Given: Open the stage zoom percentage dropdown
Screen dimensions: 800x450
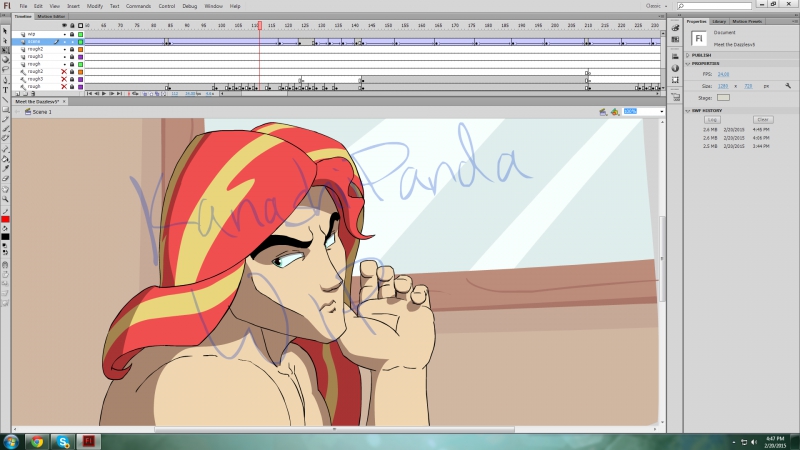Looking at the screenshot, I should pos(662,112).
